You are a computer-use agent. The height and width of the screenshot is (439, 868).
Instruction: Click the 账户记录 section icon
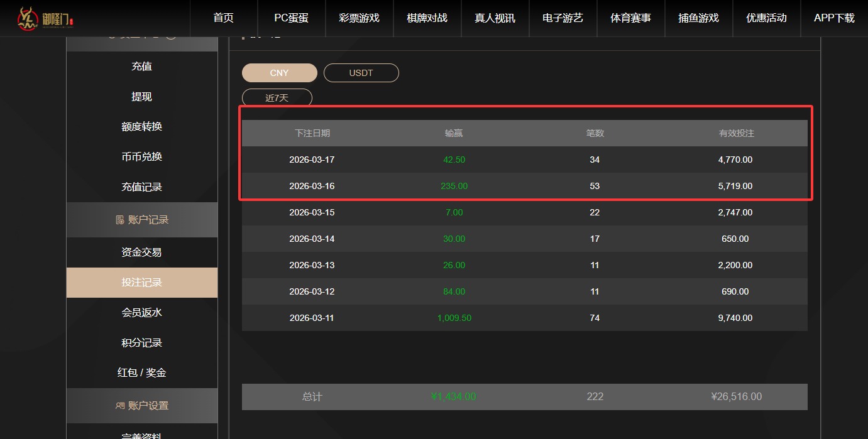pos(119,220)
